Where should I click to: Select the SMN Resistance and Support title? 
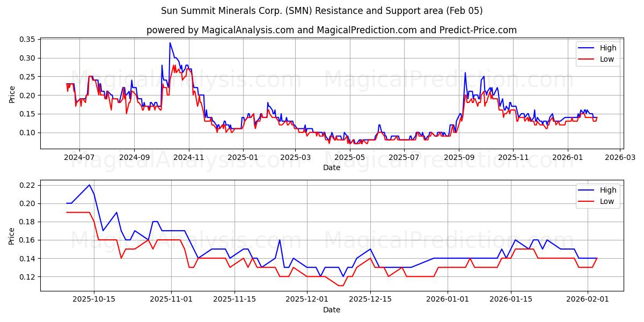[x=322, y=10]
